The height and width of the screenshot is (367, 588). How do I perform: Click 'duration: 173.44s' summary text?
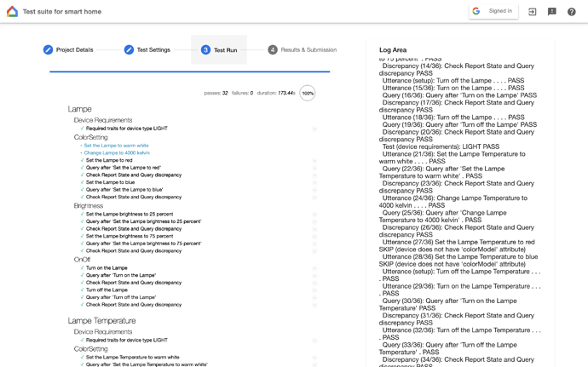[x=276, y=93]
